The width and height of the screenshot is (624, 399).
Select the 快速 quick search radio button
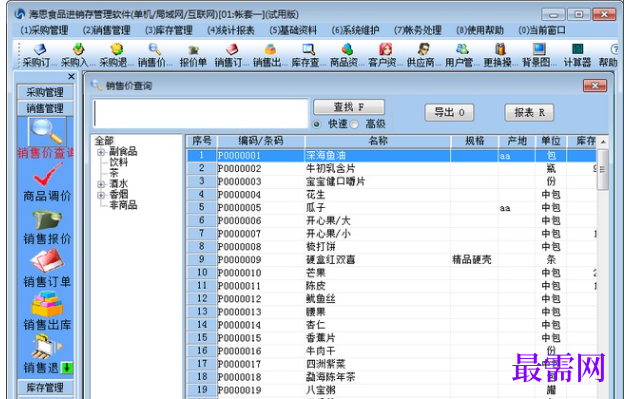[x=317, y=124]
